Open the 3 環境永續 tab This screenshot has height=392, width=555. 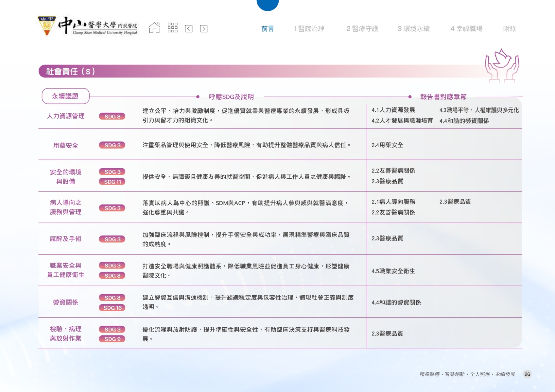[413, 29]
